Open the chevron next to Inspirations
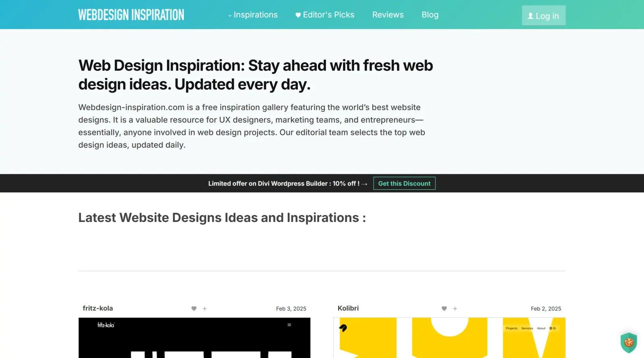 pyautogui.click(x=229, y=15)
